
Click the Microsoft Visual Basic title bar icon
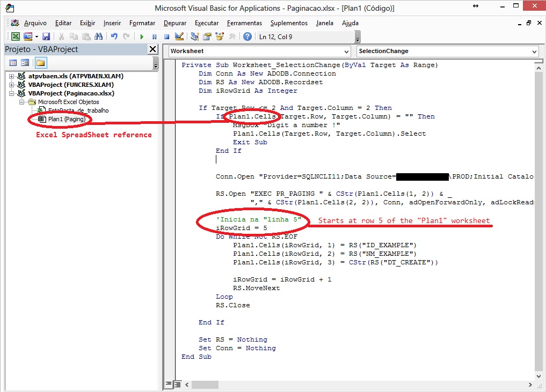click(x=10, y=8)
